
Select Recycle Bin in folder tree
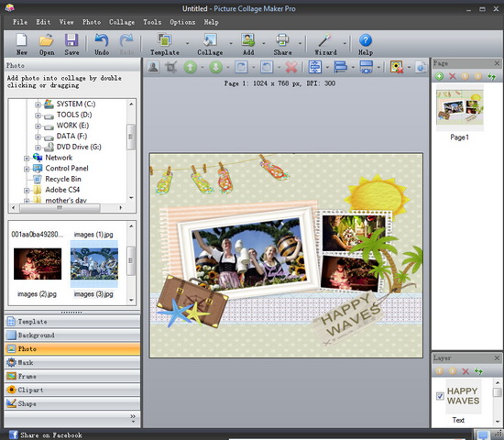63,179
